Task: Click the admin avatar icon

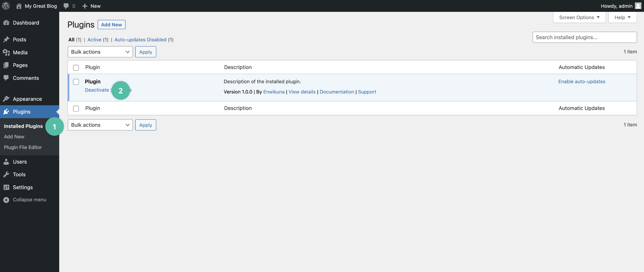Action: coord(638,6)
